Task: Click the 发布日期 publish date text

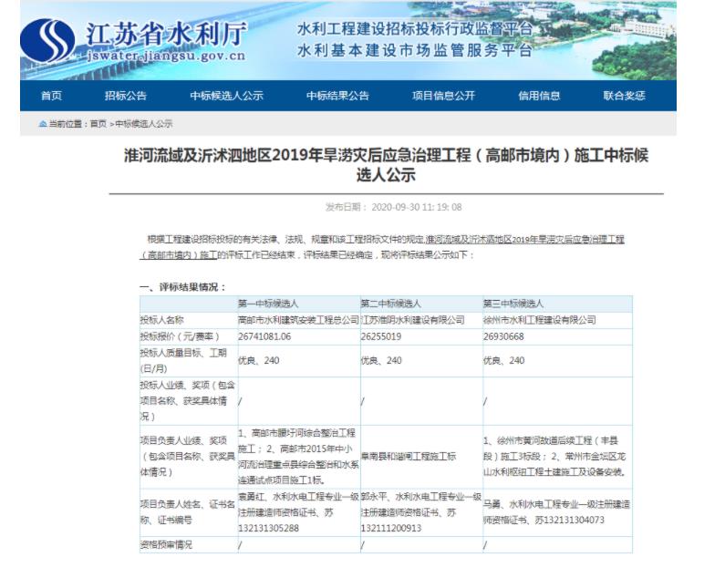Action: [x=394, y=208]
